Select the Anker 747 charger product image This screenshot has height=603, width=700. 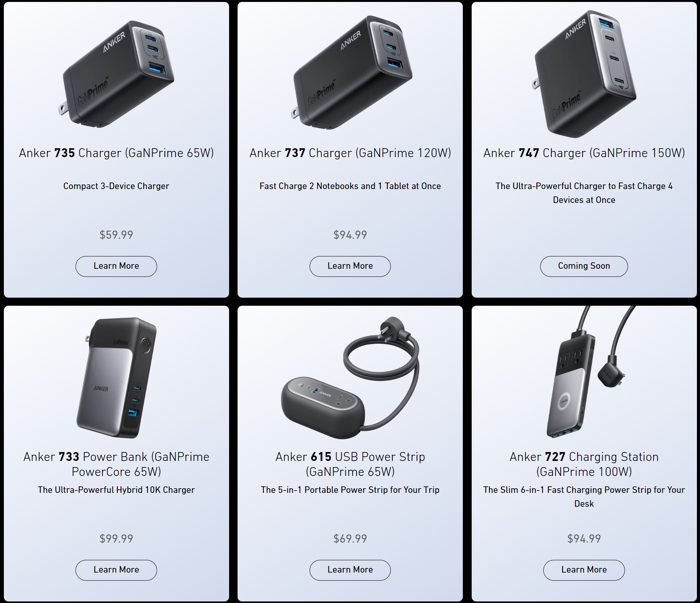[x=584, y=74]
